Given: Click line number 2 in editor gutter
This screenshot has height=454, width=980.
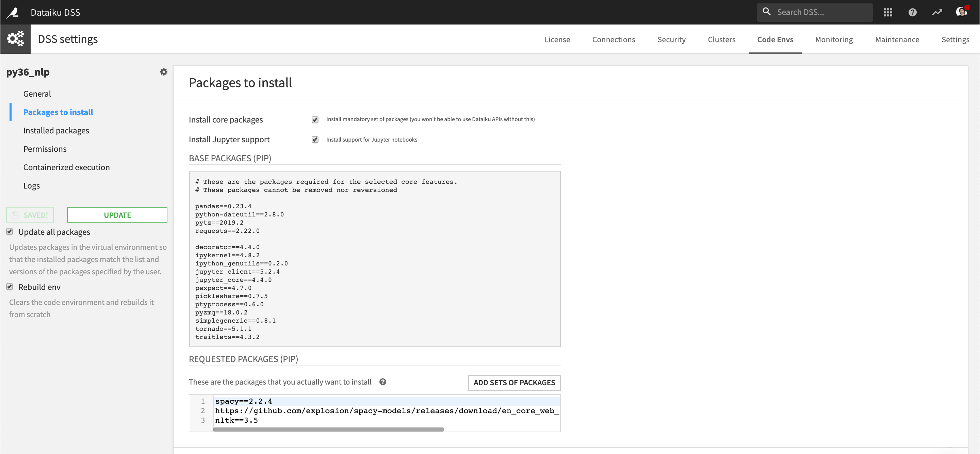Looking at the screenshot, I should 203,411.
